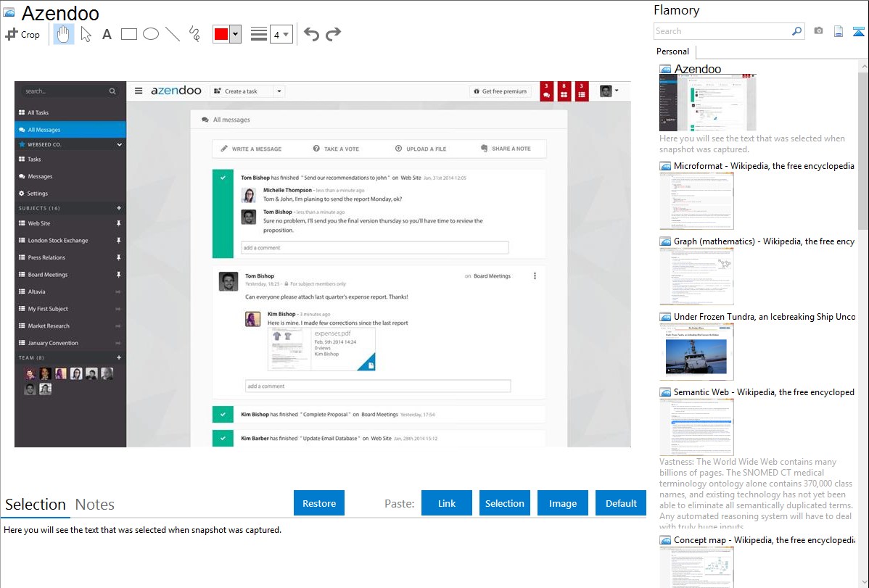Click the line thickness icon
The height and width of the screenshot is (588, 869).
click(x=259, y=34)
